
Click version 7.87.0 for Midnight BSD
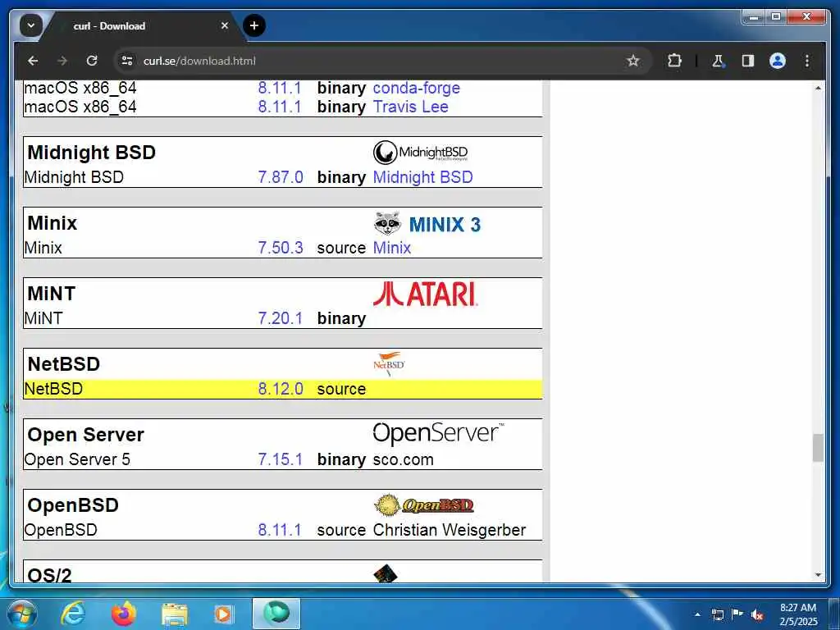(x=281, y=177)
